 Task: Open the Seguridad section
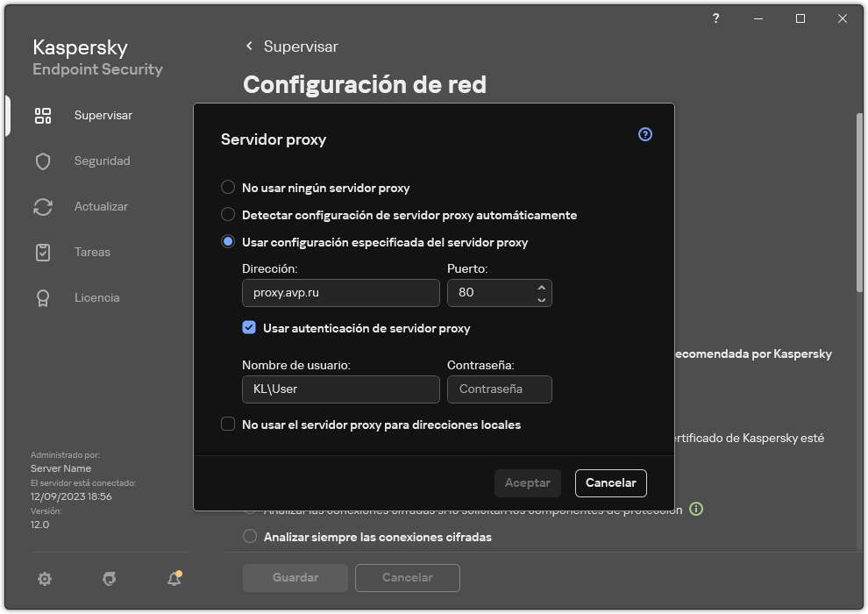click(x=43, y=161)
